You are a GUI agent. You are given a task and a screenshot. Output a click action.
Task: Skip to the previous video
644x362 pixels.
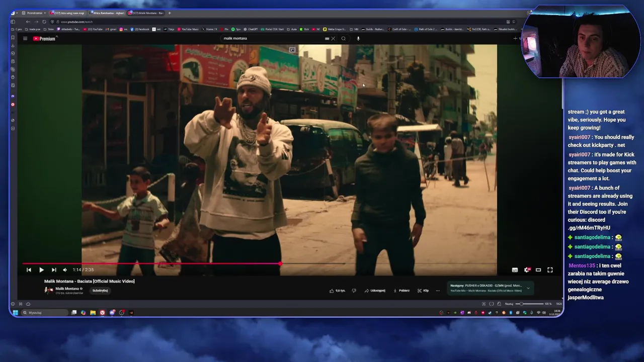29,270
